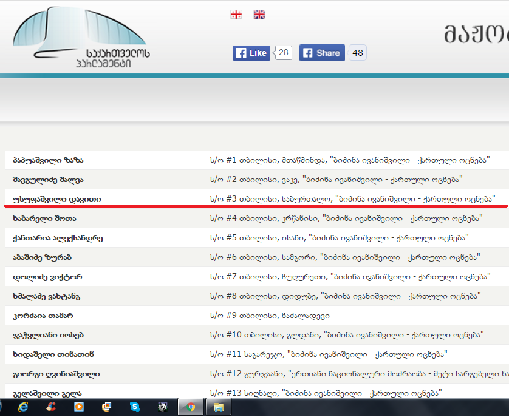The width and height of the screenshot is (509, 420).
Task: Open Internet Explorer from the taskbar
Action: tap(22, 407)
